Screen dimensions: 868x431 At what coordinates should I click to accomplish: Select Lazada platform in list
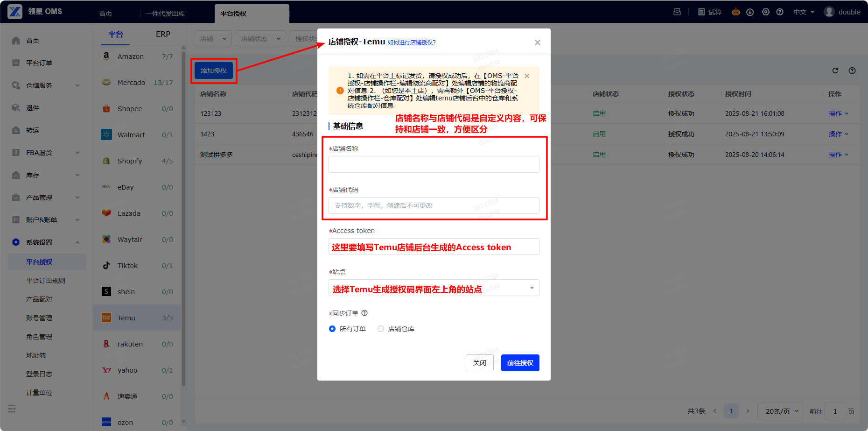(137, 213)
